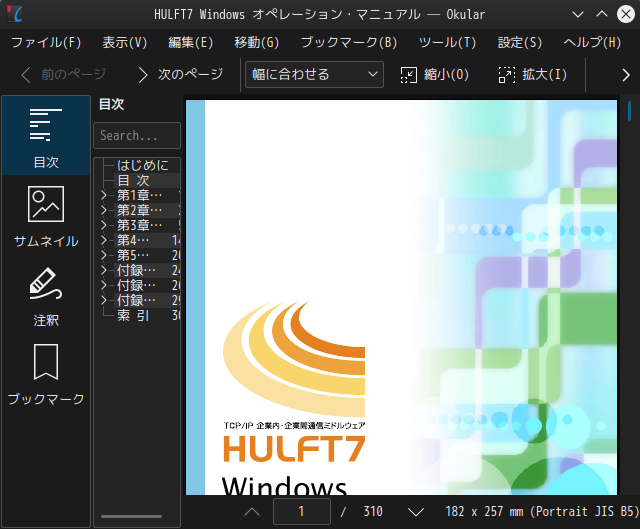Select 索 引 entry in the contents tree
640x529 pixels.
point(133,315)
